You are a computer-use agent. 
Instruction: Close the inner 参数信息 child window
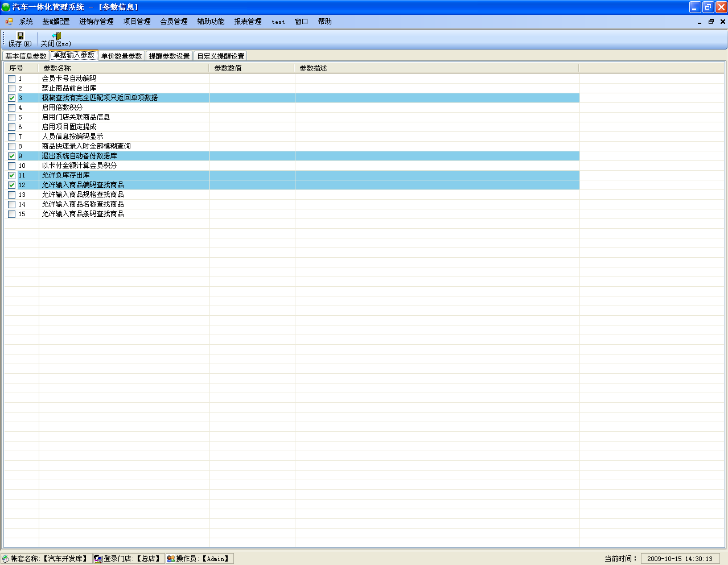(723, 22)
